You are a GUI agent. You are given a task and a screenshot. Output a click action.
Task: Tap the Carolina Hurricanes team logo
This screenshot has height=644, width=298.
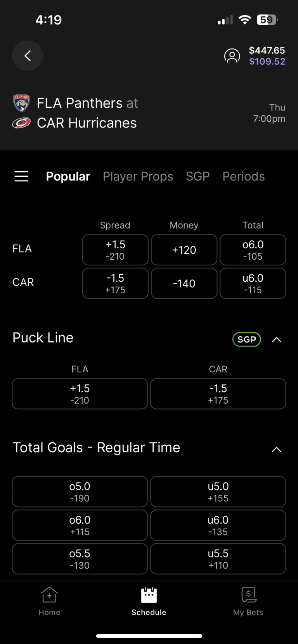[x=21, y=123]
